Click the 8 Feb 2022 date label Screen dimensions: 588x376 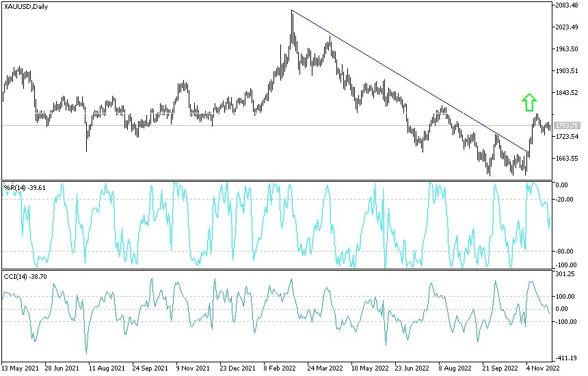coord(280,368)
